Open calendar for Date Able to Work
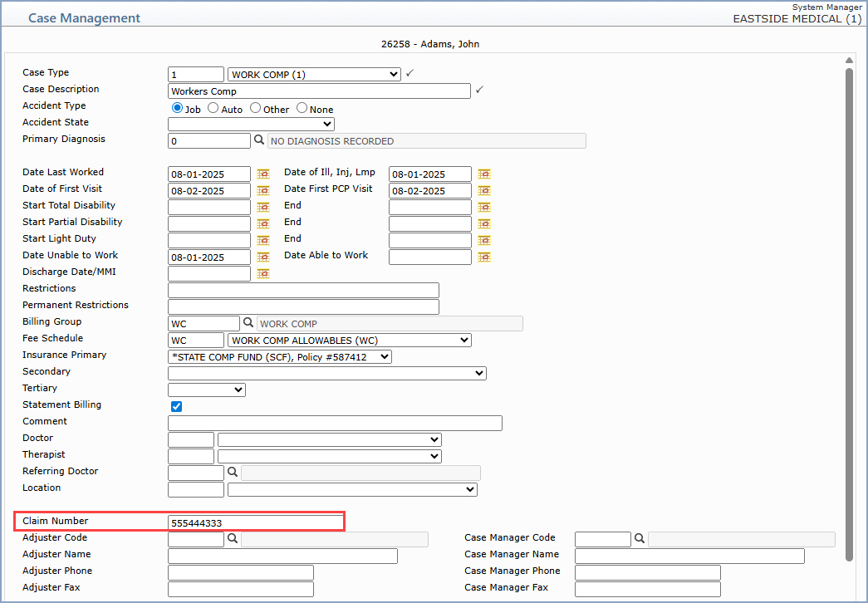868x603 pixels. click(x=484, y=257)
